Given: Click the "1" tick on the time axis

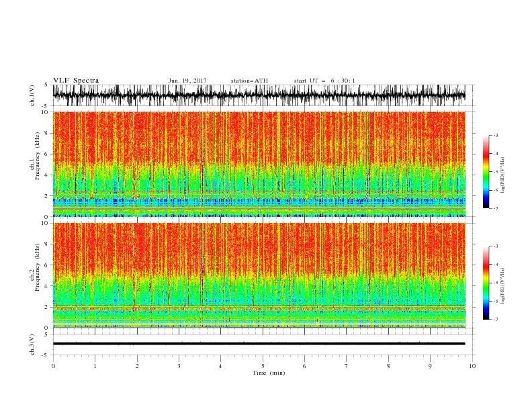Looking at the screenshot, I should click(95, 366).
